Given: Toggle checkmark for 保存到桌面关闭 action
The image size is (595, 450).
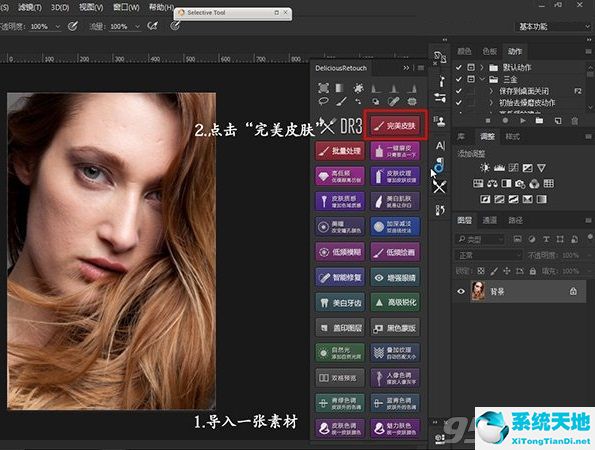Looking at the screenshot, I should point(458,91).
